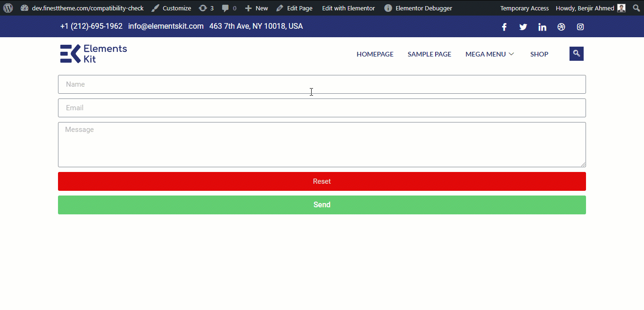Viewport: 644px width, 310px height.
Task: Click Edit with Elementor in admin bar
Action: 348,8
